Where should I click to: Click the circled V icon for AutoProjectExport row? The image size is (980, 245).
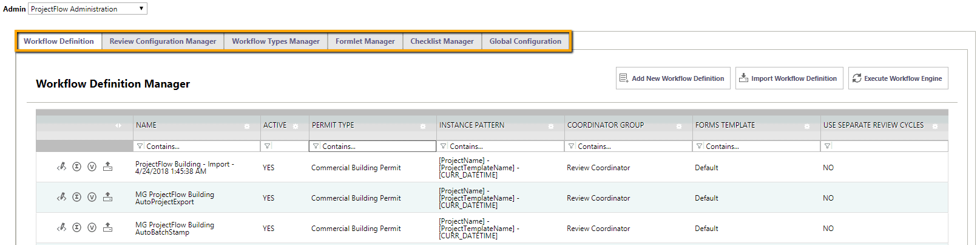click(x=92, y=197)
